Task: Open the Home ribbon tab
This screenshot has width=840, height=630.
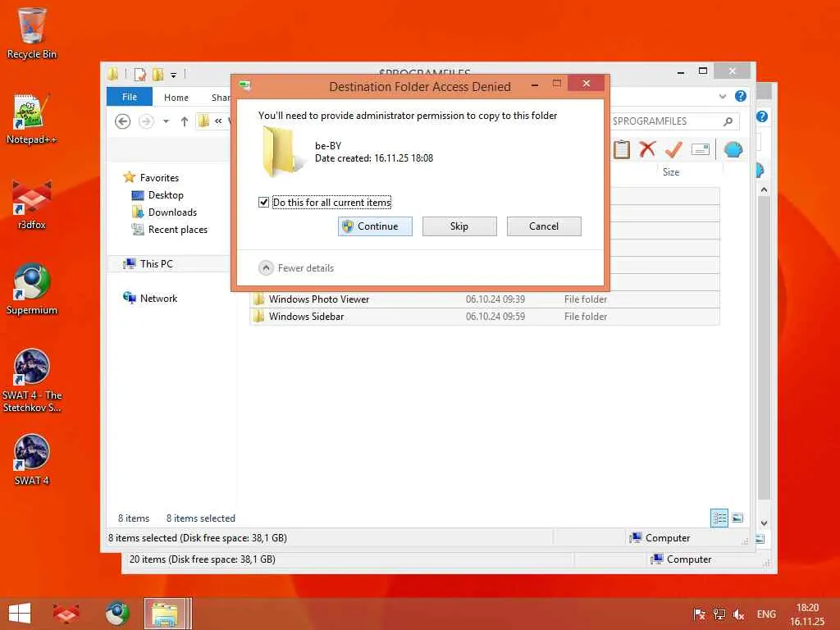Action: click(x=176, y=98)
